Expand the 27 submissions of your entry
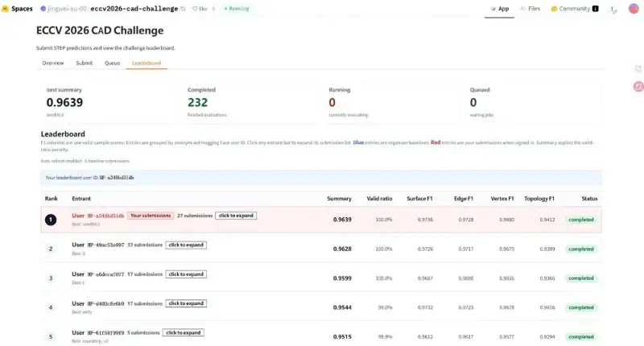This screenshot has width=644, height=346. 236,216
